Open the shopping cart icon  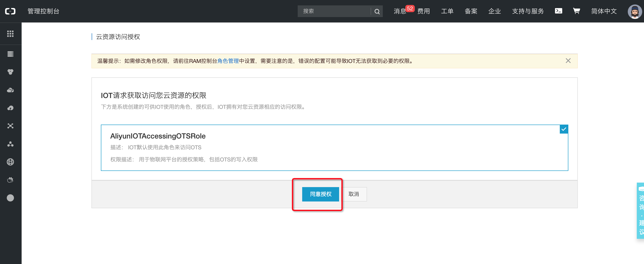(x=576, y=11)
